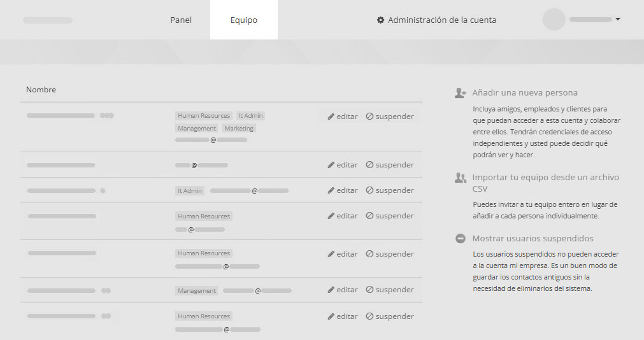The width and height of the screenshot is (644, 340).
Task: Click suspender in the row tagged only Management
Action: click(390, 290)
